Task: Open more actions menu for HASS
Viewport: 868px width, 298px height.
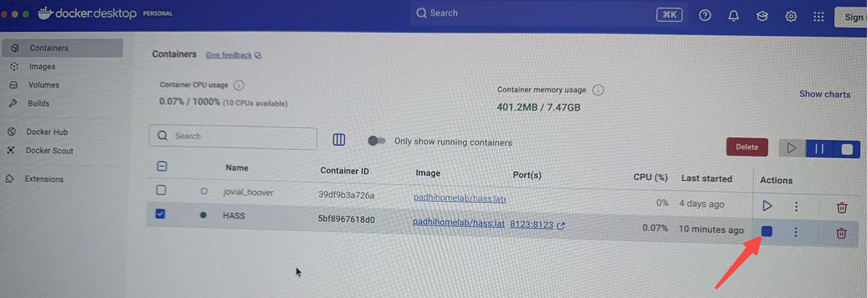Action: (796, 232)
